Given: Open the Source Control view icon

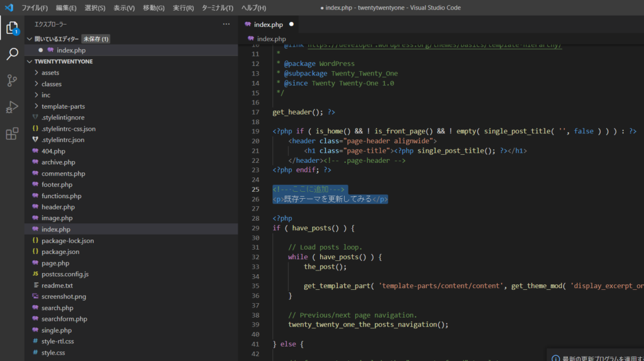Looking at the screenshot, I should click(12, 81).
